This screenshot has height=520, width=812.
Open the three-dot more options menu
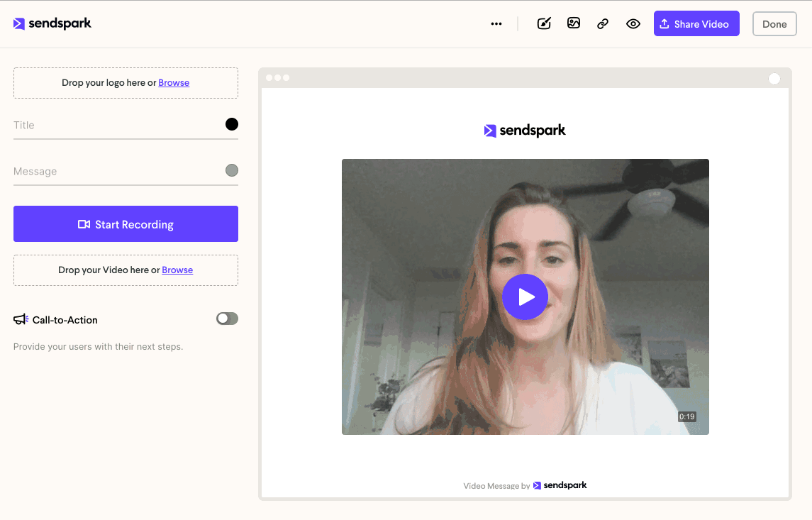[496, 24]
